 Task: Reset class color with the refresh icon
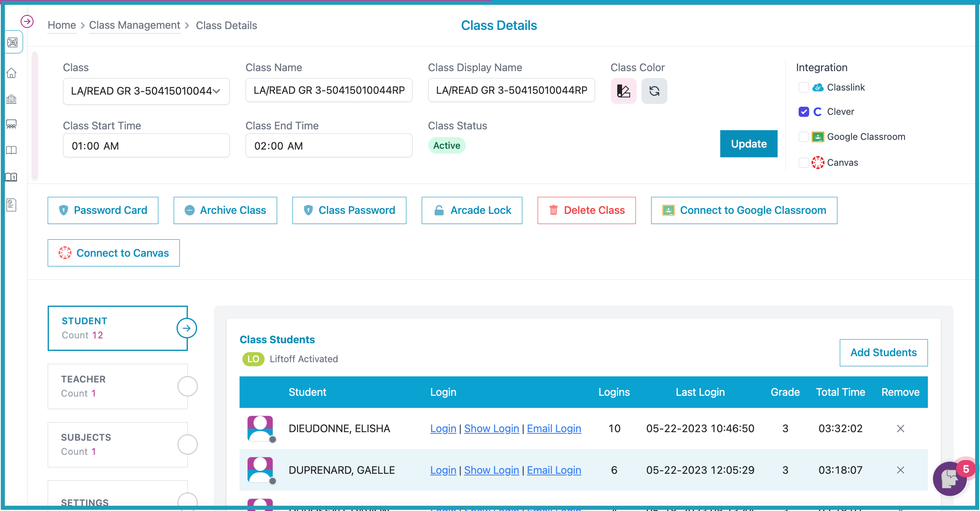point(654,91)
